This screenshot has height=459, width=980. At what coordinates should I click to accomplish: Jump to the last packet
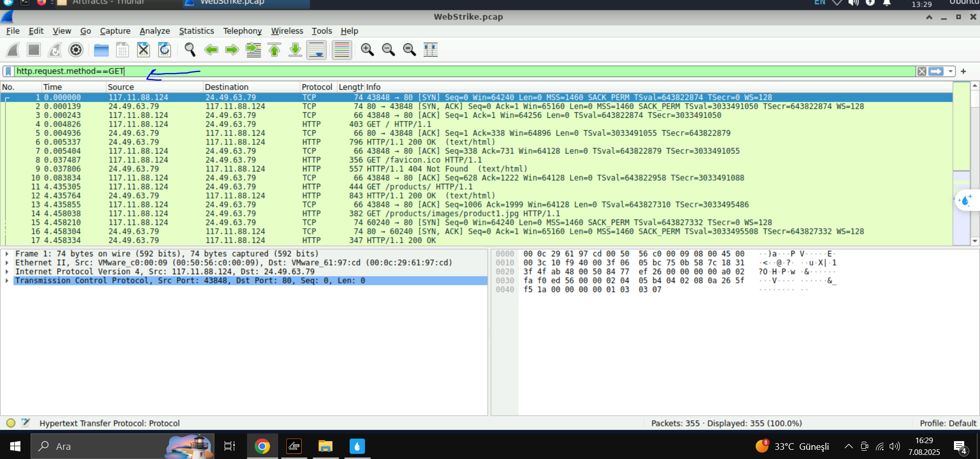tap(295, 50)
